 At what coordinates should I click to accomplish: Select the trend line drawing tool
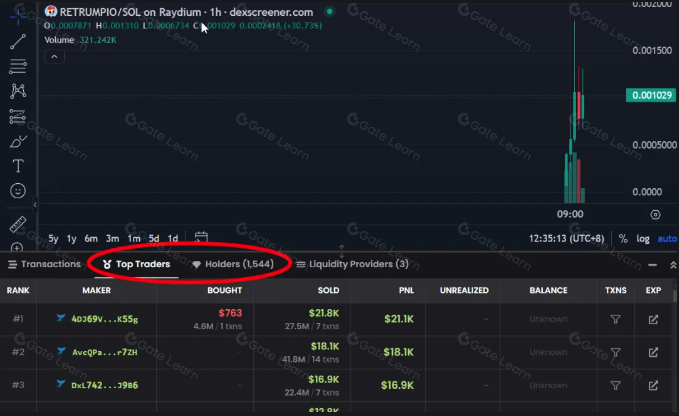point(18,42)
